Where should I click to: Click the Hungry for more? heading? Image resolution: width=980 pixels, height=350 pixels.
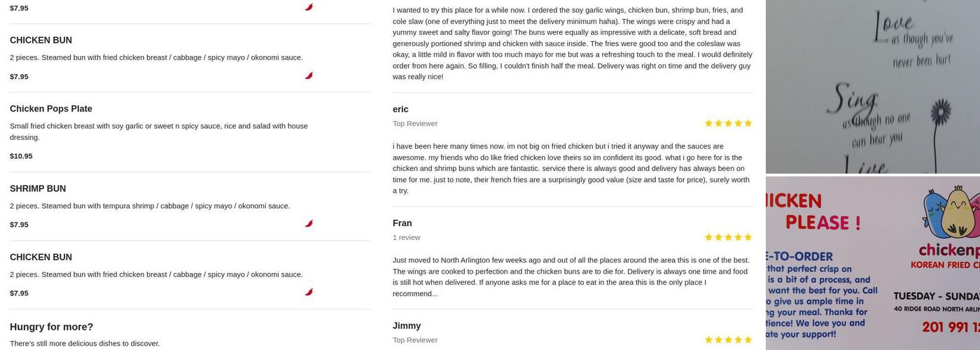point(51,327)
